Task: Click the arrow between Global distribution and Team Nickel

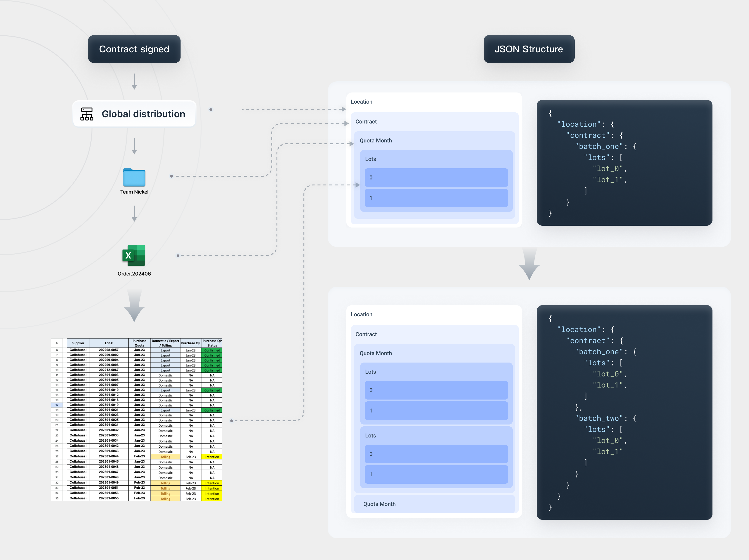Action: pos(134,146)
